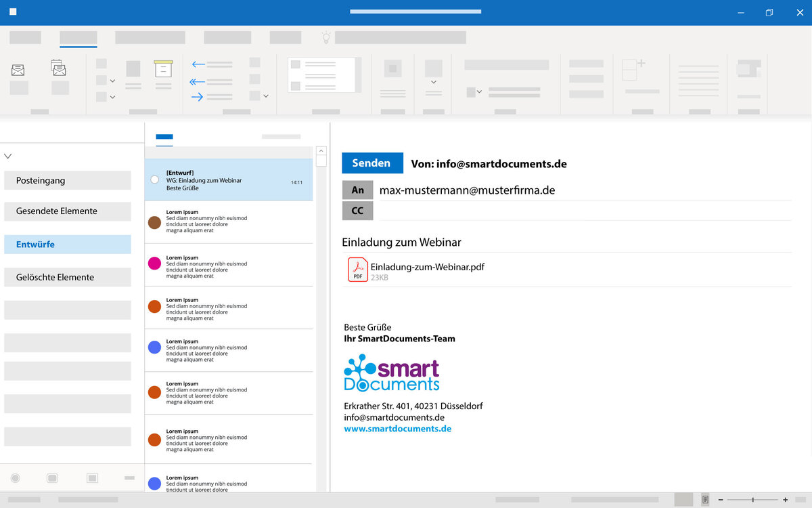The width and height of the screenshot is (812, 508).
Task: Click the lightbulb Tell Me icon
Action: [326, 38]
